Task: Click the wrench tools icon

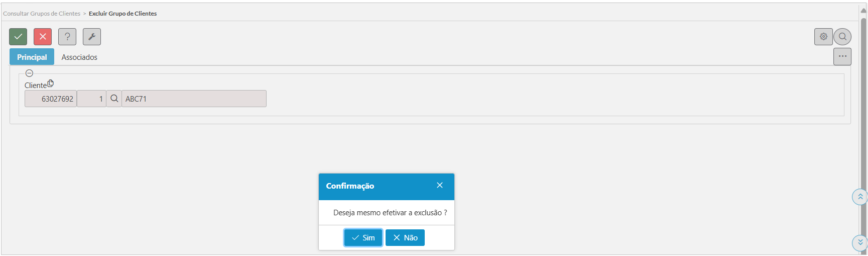Action: [x=92, y=37]
